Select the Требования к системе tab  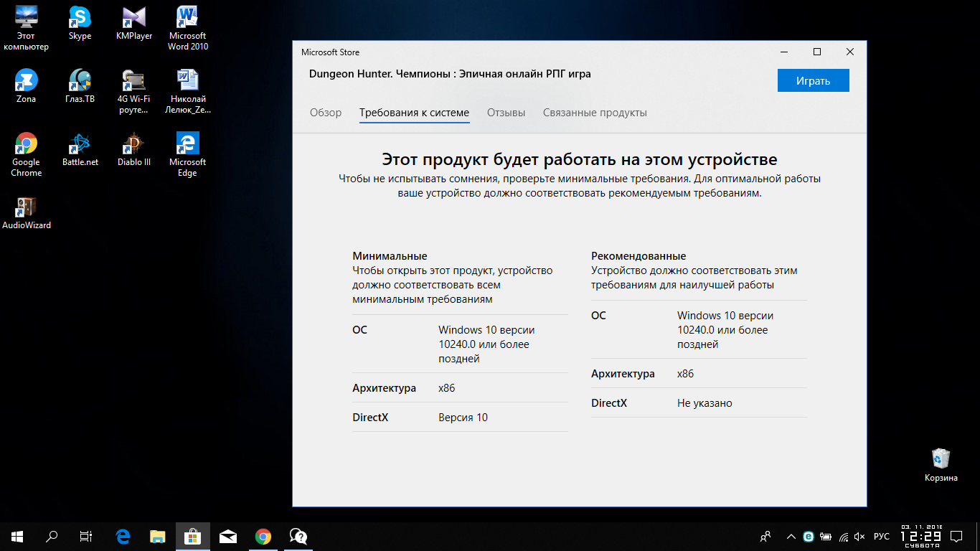point(414,113)
